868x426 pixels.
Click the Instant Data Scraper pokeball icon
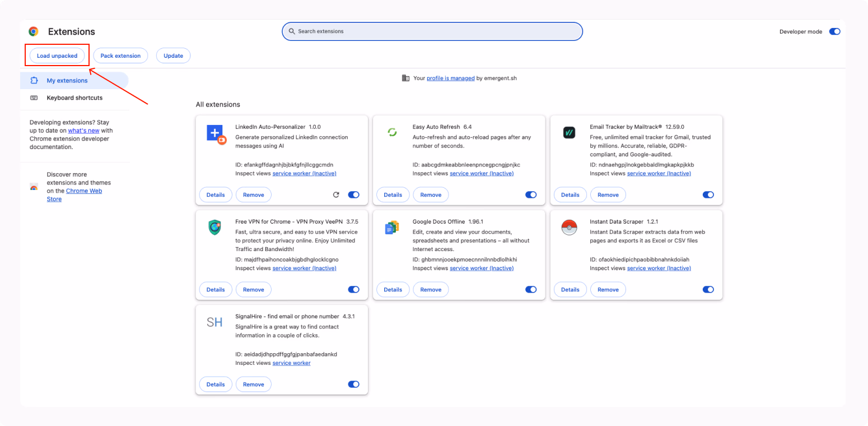[569, 228]
